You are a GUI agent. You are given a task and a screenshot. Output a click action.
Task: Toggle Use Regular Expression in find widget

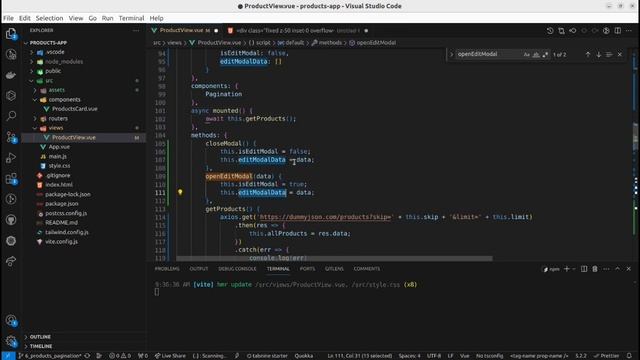tap(545, 54)
